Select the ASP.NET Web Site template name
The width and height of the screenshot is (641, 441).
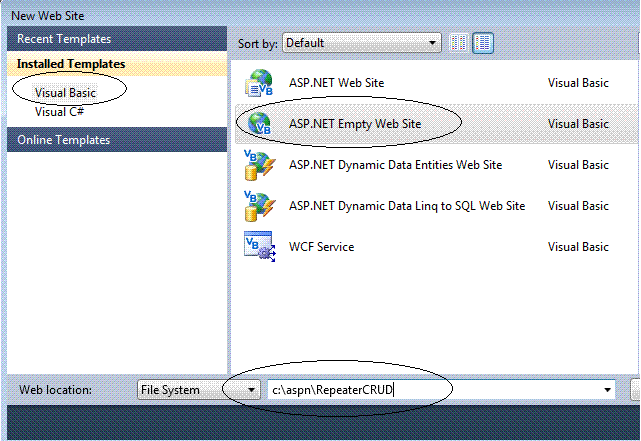(x=336, y=83)
